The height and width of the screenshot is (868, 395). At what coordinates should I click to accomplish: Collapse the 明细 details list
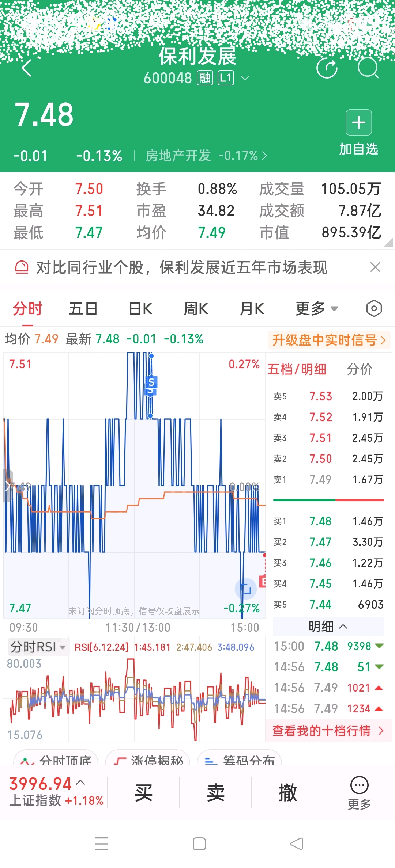328,627
